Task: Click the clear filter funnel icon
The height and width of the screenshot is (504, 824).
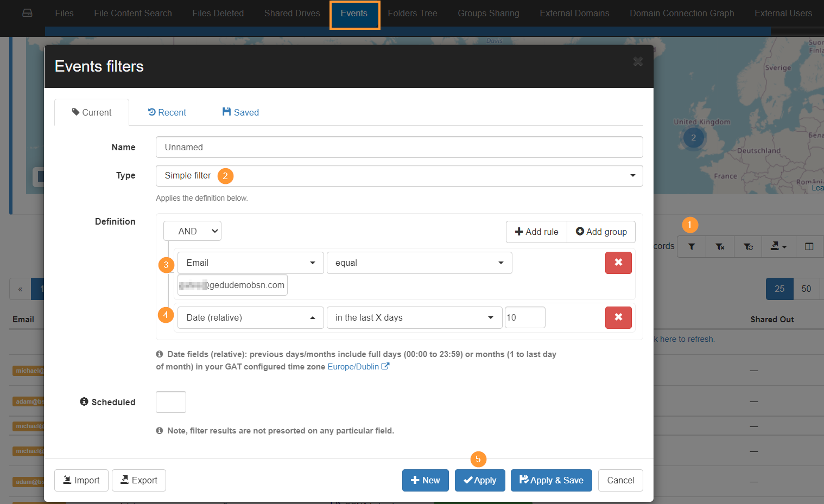Action: [x=720, y=246]
